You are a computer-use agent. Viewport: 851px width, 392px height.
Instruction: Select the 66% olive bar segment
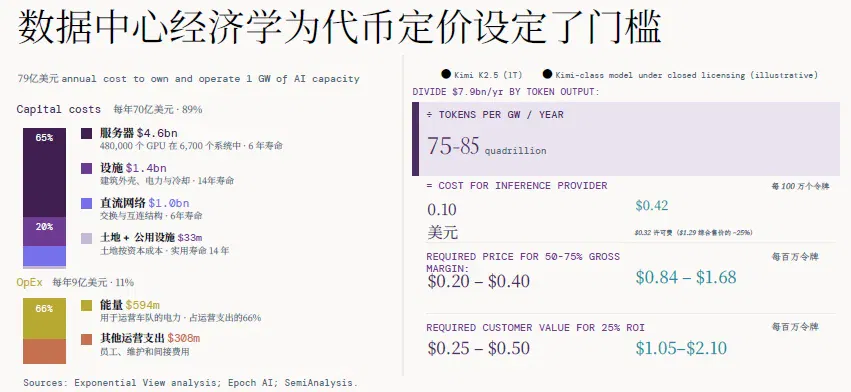[x=44, y=319]
